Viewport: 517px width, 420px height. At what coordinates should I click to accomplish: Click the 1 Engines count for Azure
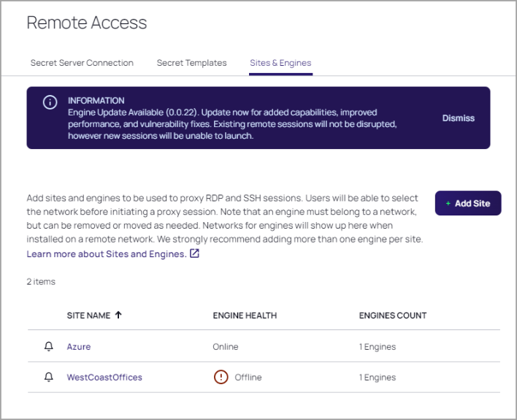pos(378,347)
